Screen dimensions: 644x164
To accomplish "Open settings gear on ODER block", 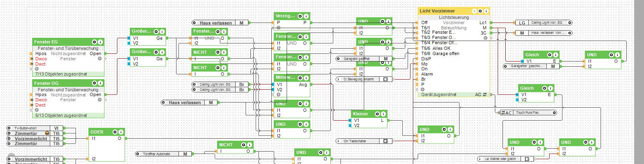I will pyautogui.click(x=115, y=132).
